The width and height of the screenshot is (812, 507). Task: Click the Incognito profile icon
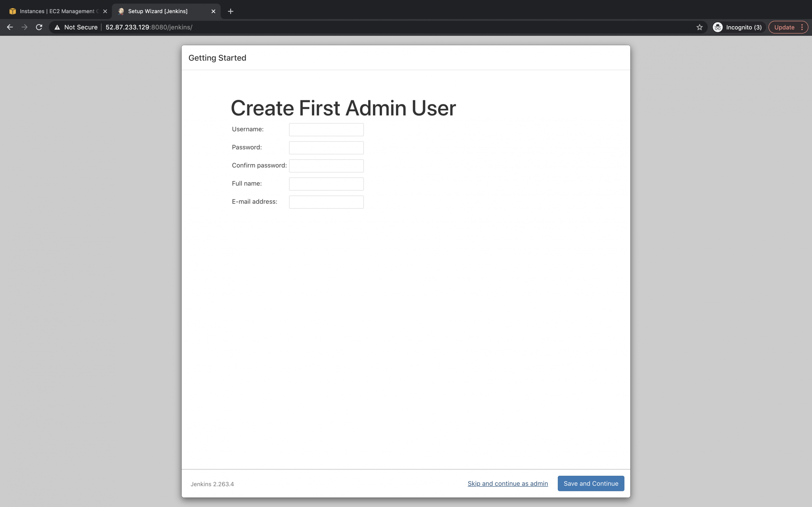(717, 27)
